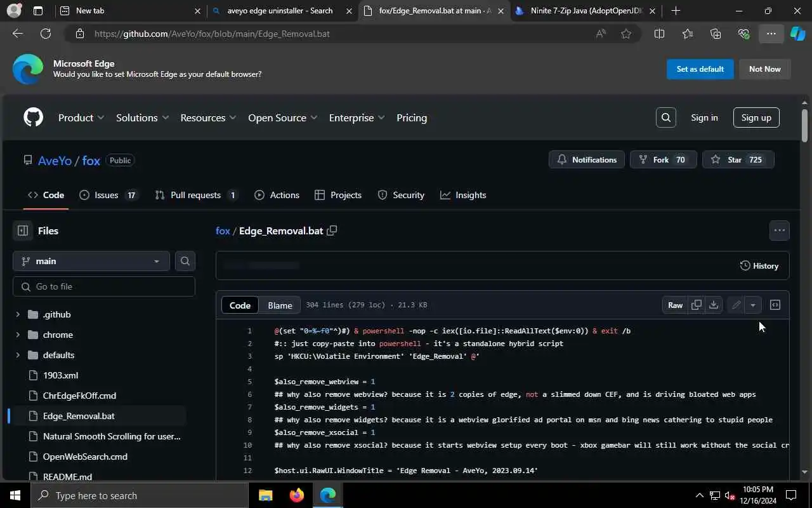Dismiss with the Not Now button
The height and width of the screenshot is (508, 812).
click(x=764, y=69)
